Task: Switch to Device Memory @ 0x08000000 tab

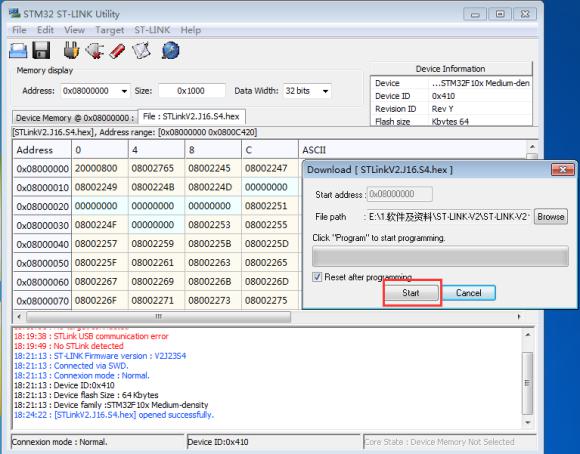Action: (75, 118)
